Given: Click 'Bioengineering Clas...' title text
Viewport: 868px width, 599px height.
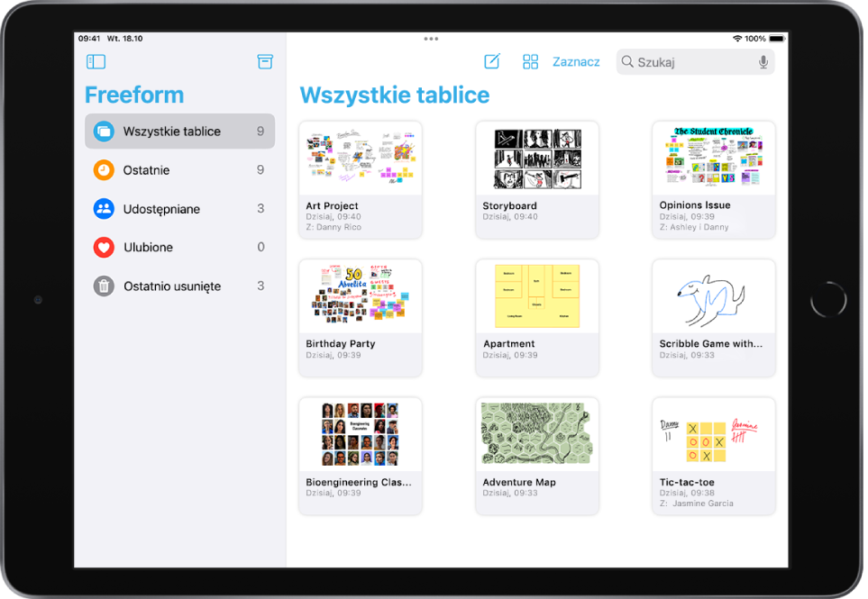Looking at the screenshot, I should pyautogui.click(x=359, y=482).
